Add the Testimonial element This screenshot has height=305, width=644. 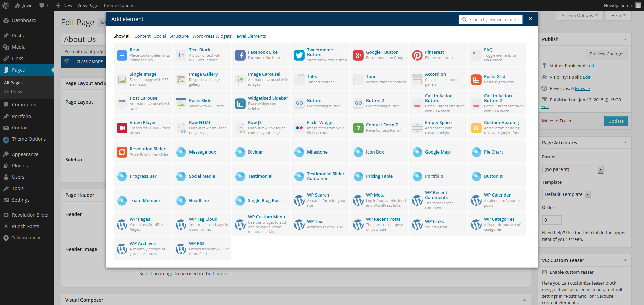[x=261, y=176]
